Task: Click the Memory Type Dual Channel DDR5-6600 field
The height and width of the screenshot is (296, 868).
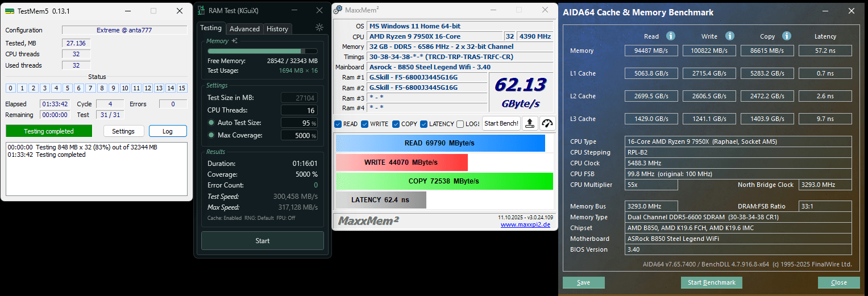Action: pos(738,217)
